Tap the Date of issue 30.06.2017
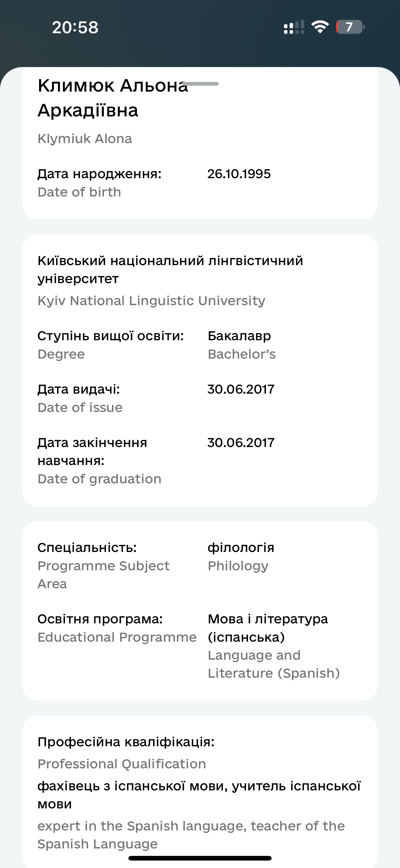Image resolution: width=400 pixels, height=868 pixels. click(x=240, y=389)
